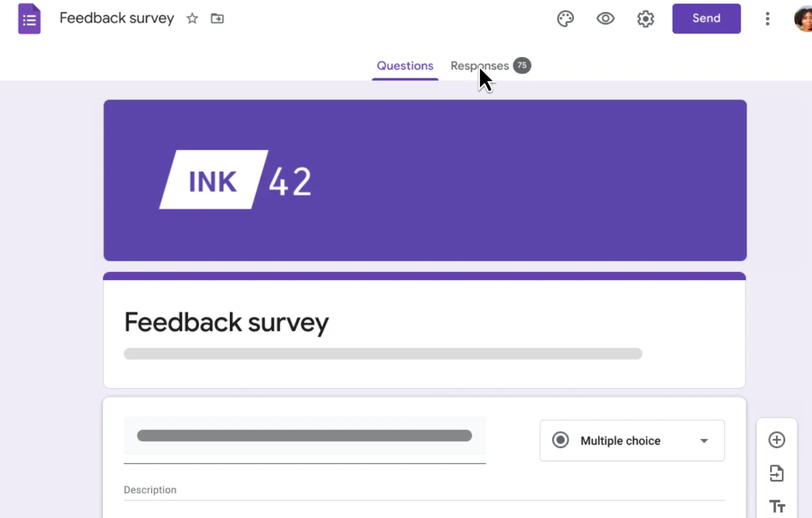Open form Settings via the gear icon

pos(645,19)
